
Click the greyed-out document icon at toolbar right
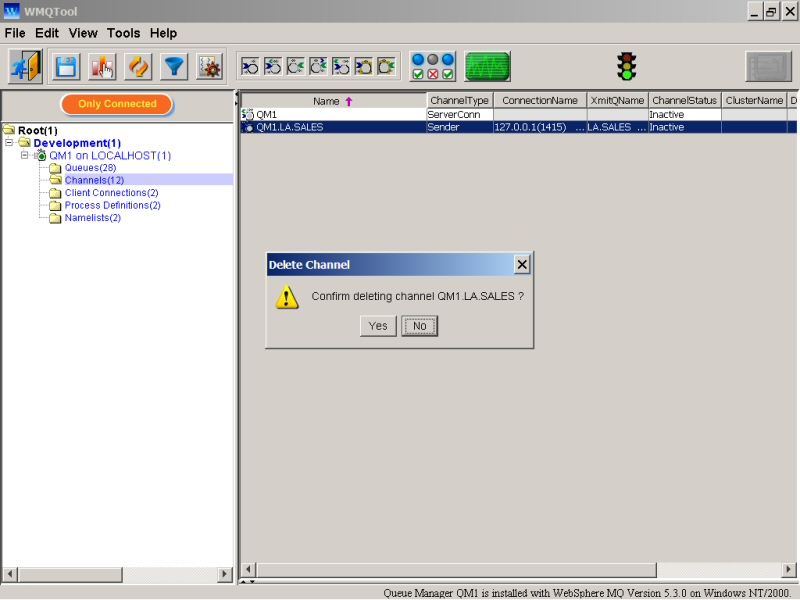pyautogui.click(x=768, y=66)
